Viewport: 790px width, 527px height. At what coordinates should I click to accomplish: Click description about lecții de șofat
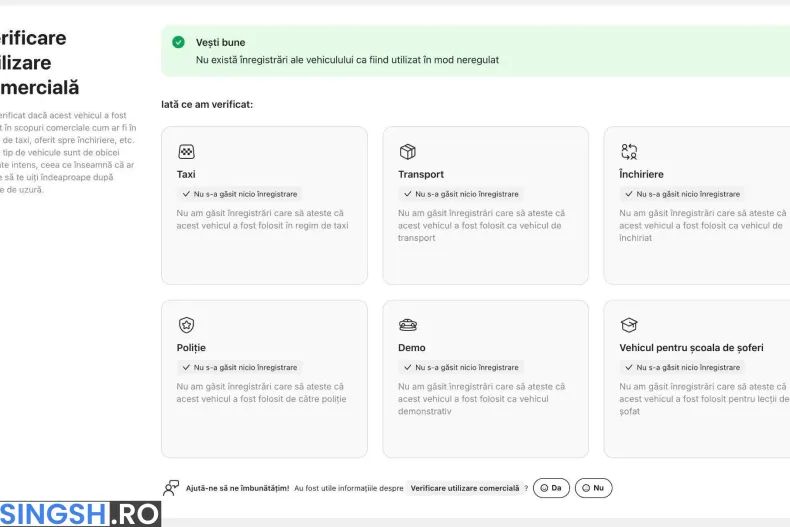[x=704, y=399]
